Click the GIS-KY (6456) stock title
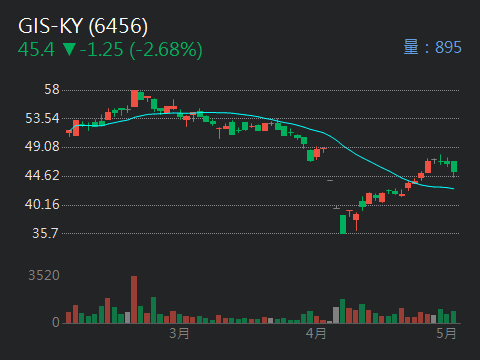This screenshot has height=360, width=480. (83, 26)
